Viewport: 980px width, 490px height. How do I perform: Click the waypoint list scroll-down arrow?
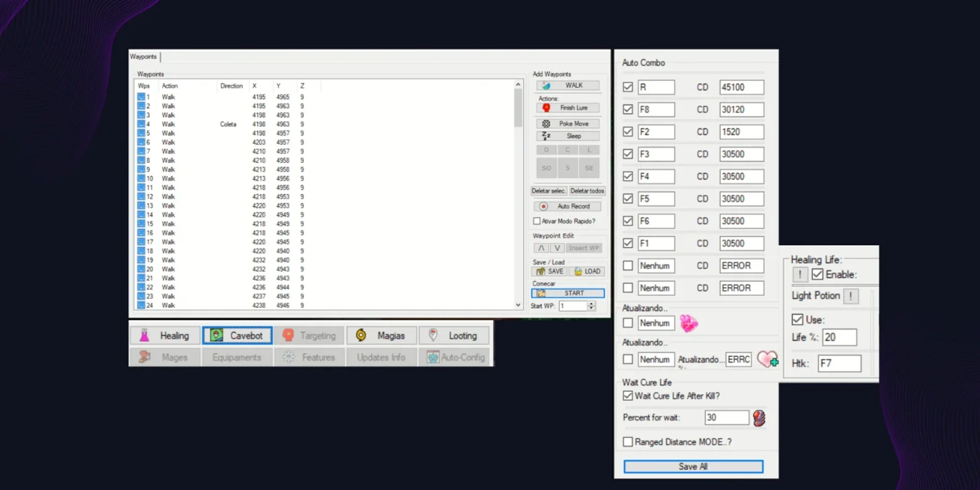pyautogui.click(x=518, y=305)
